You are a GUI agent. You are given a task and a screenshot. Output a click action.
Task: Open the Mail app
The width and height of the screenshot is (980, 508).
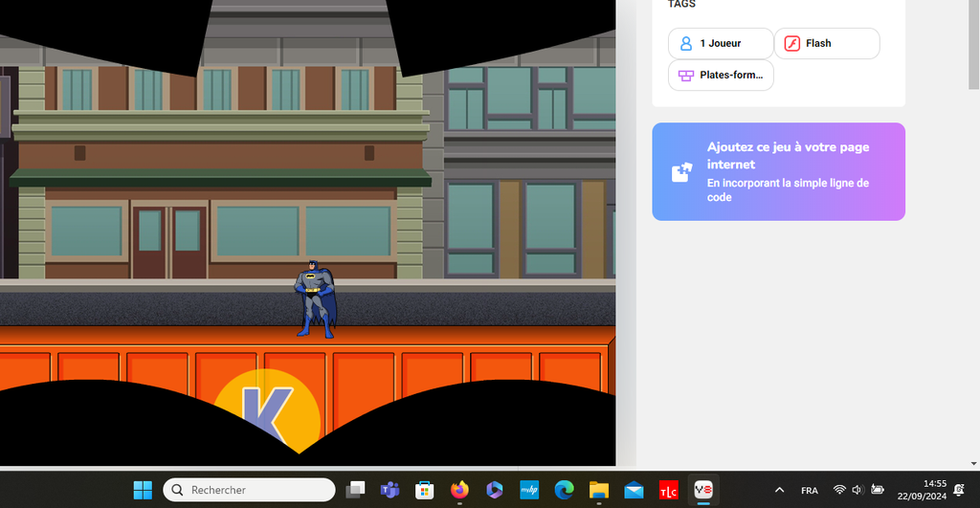pyautogui.click(x=634, y=490)
